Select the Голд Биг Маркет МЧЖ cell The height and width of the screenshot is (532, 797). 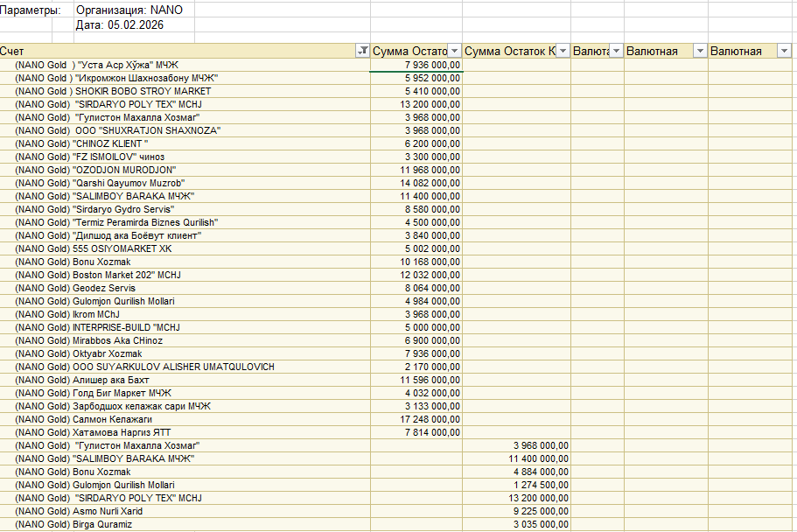pyautogui.click(x=185, y=394)
